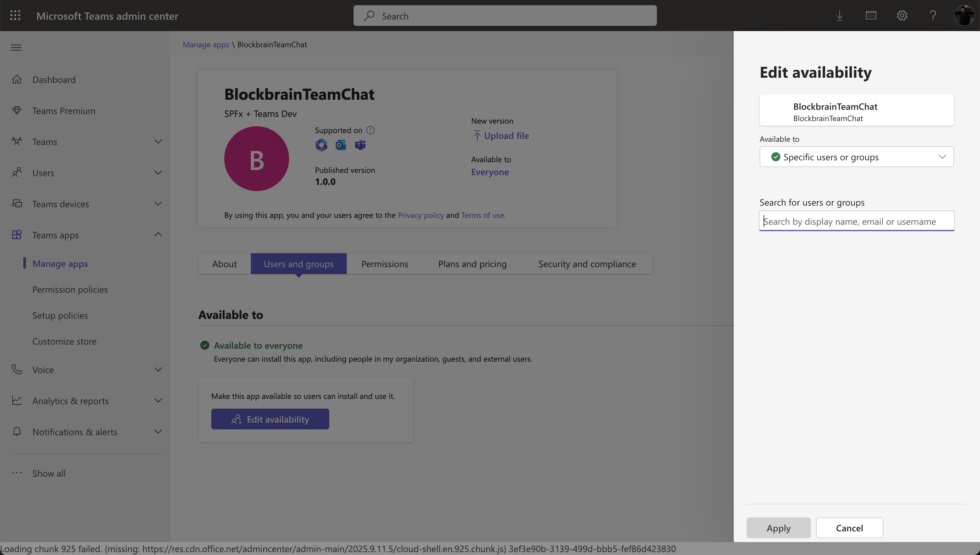Open Cloud Shell icon in header

click(x=871, y=16)
